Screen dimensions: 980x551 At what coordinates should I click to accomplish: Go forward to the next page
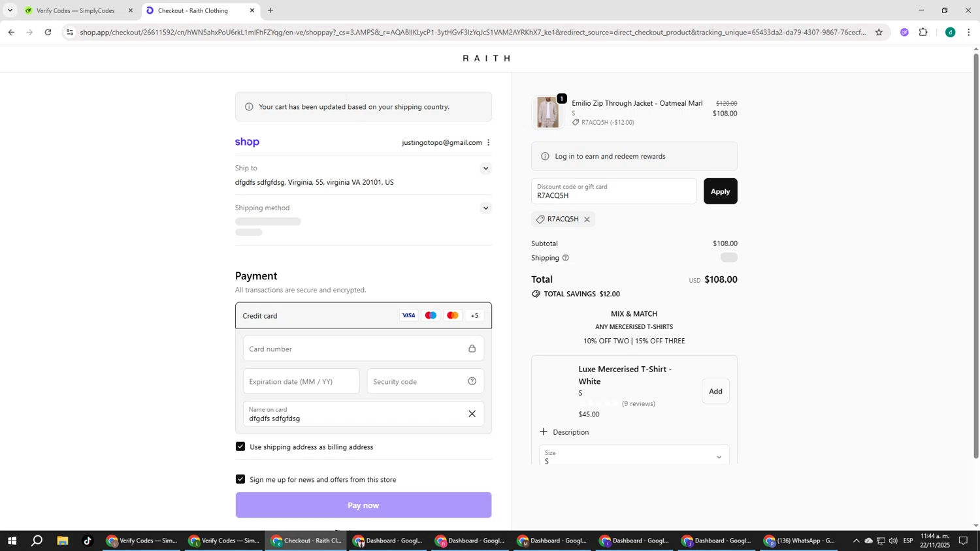29,32
